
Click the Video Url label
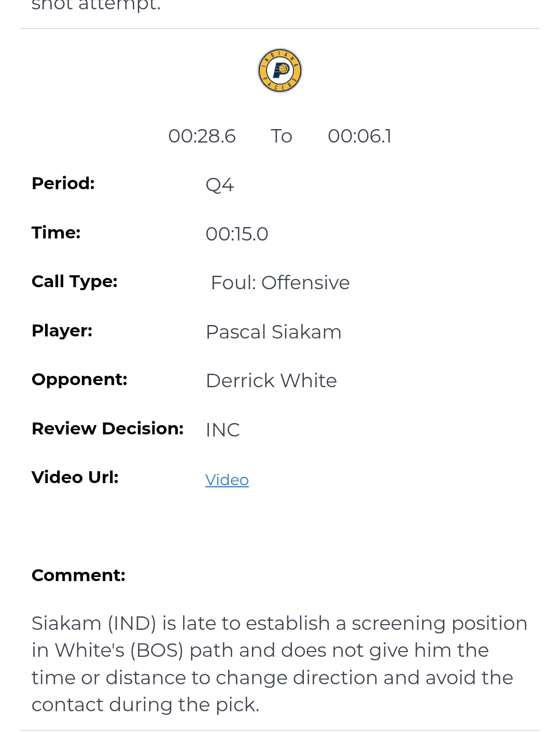pyautogui.click(x=75, y=477)
